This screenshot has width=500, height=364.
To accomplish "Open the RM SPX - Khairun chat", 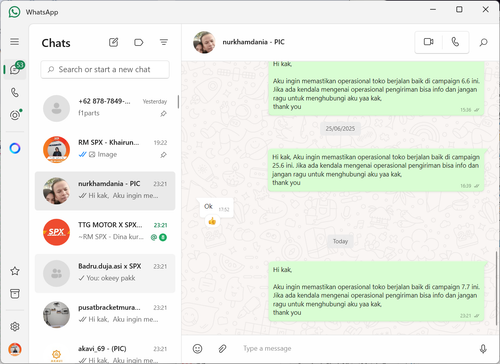I will [105, 150].
